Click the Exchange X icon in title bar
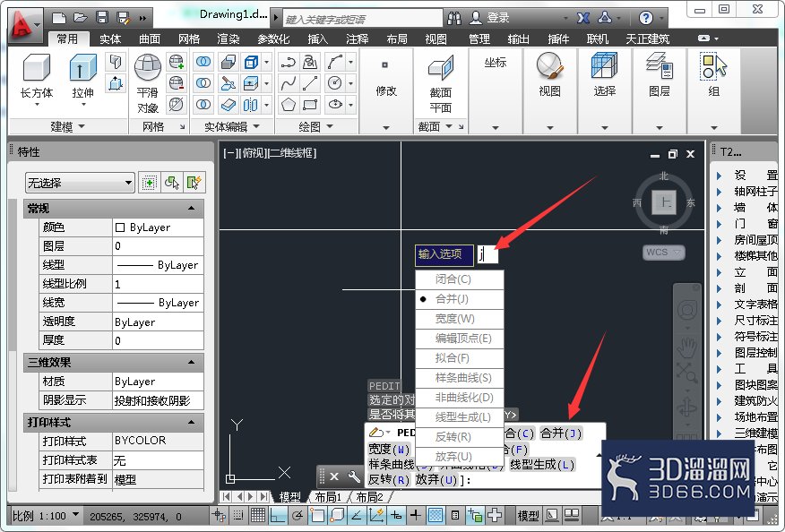This screenshot has height=532, width=785. 583,19
